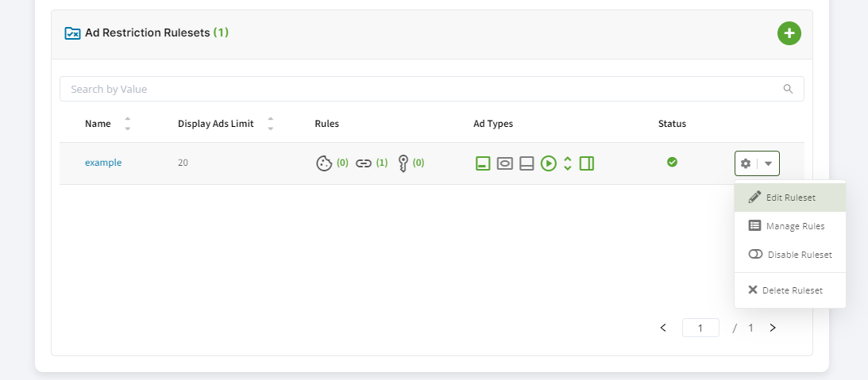Click the vertical double-chevron ad type icon
This screenshot has width=868, height=380.
[x=567, y=163]
